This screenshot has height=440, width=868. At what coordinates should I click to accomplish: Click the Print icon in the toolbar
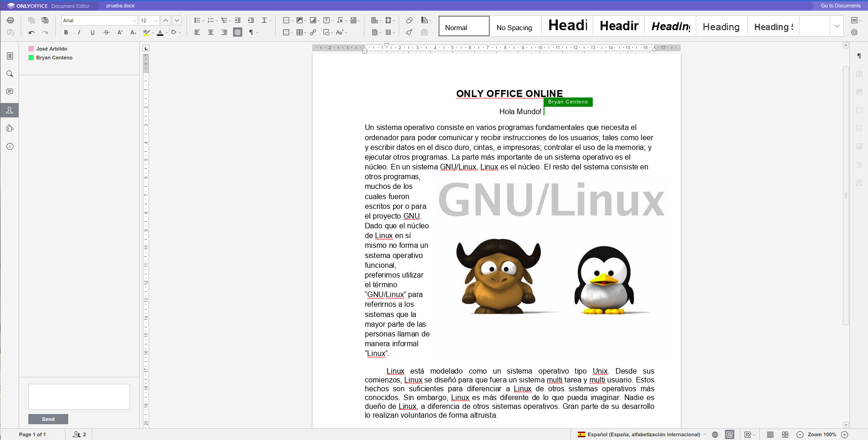tap(11, 20)
